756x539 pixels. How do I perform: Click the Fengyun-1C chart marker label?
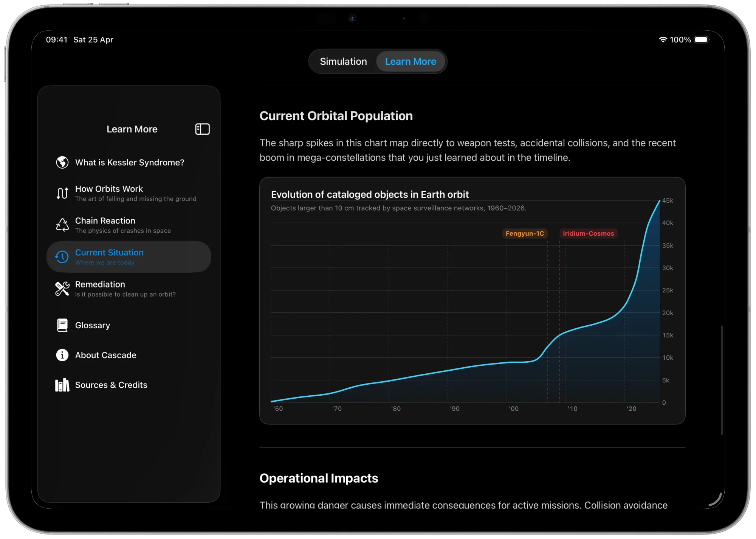525,233
